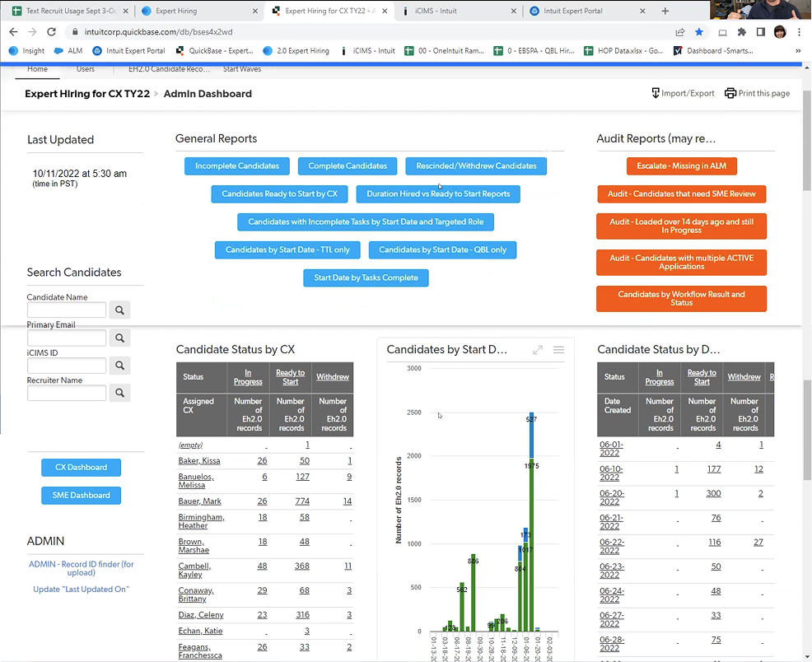Reload the page with refresh icon
This screenshot has width=812, height=662.
tap(51, 32)
